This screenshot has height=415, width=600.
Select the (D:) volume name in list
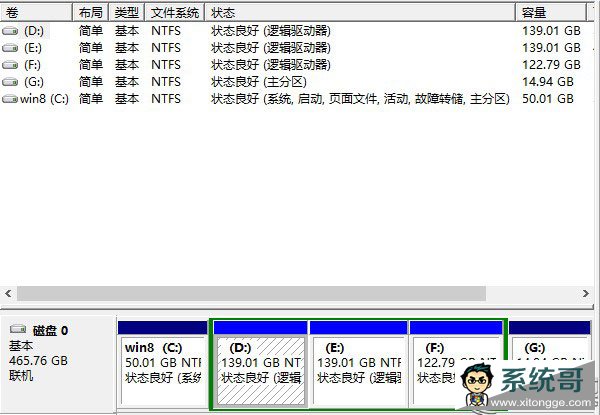tap(34, 31)
